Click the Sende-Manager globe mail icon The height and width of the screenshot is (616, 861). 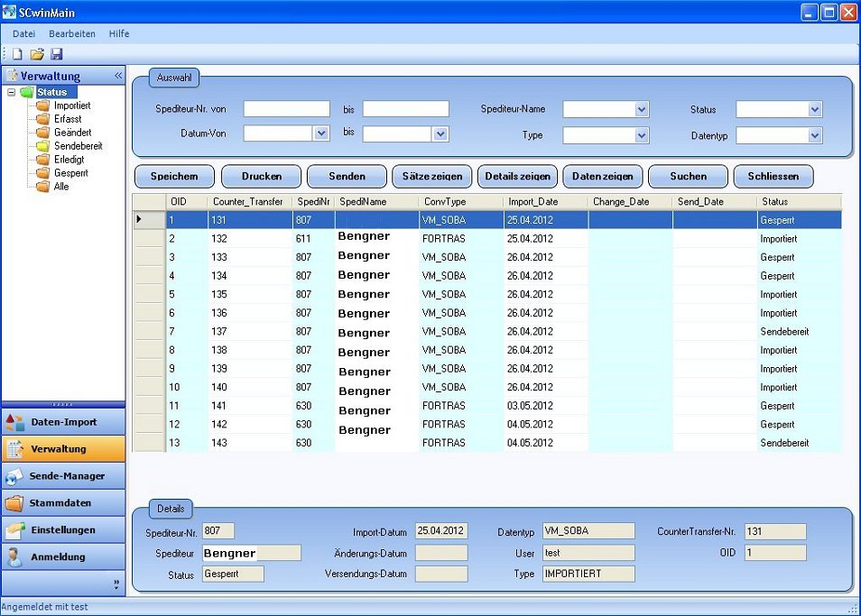(14, 476)
